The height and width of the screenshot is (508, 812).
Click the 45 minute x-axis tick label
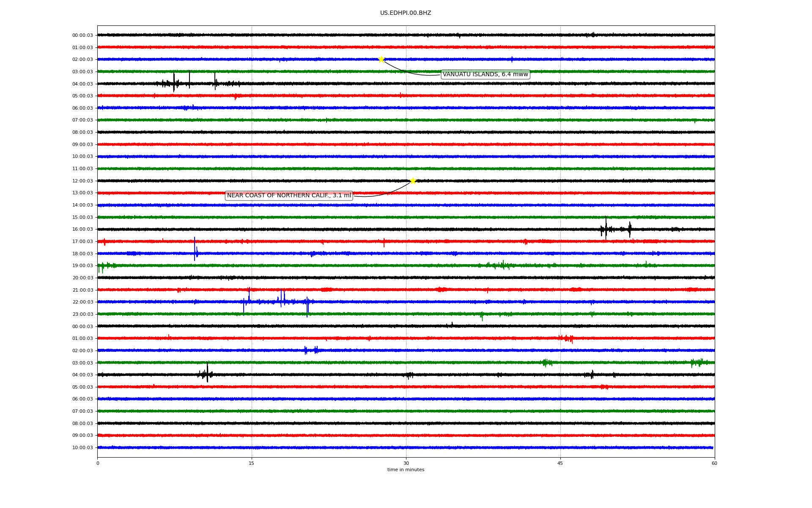click(x=560, y=463)
